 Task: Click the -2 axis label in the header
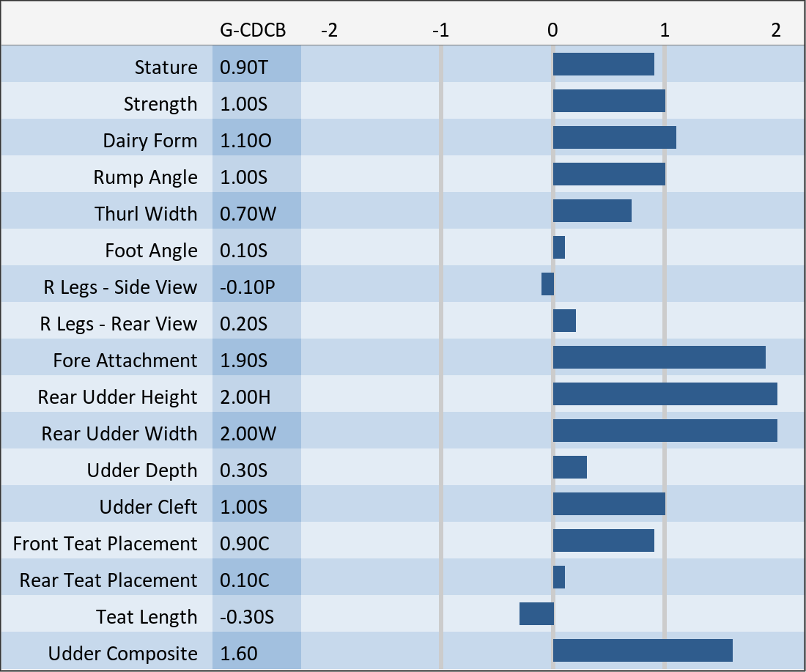(x=330, y=30)
